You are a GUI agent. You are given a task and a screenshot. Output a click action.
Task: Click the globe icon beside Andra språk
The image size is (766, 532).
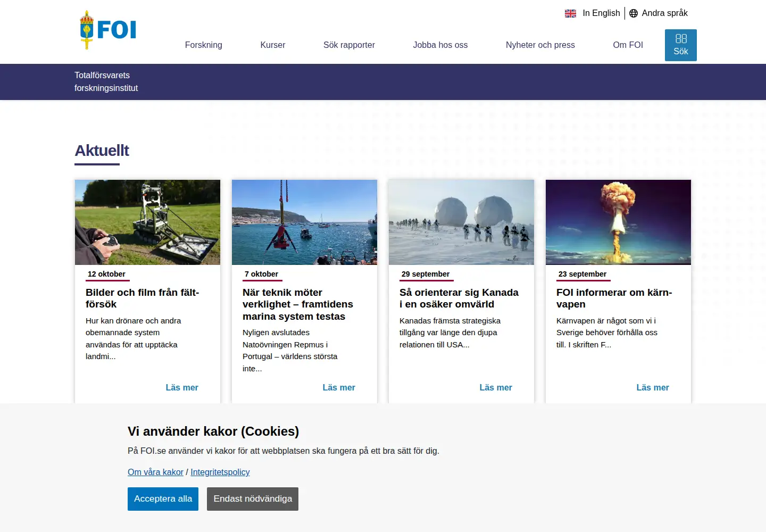pyautogui.click(x=634, y=13)
